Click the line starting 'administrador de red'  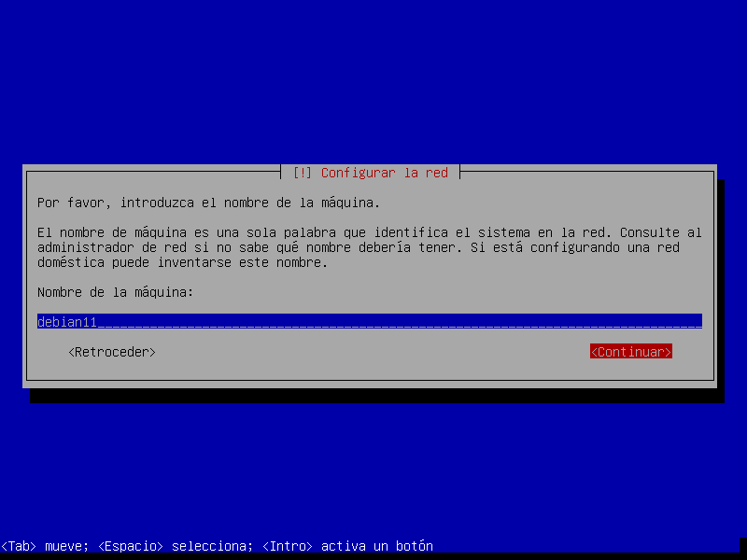[x=369, y=247]
